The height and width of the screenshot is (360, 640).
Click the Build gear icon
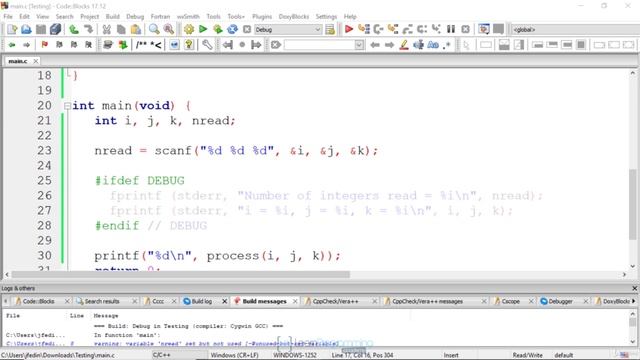coord(189,29)
